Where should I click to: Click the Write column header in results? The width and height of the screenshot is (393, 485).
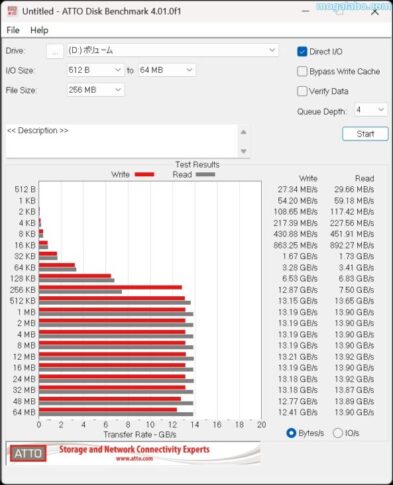pyautogui.click(x=308, y=178)
